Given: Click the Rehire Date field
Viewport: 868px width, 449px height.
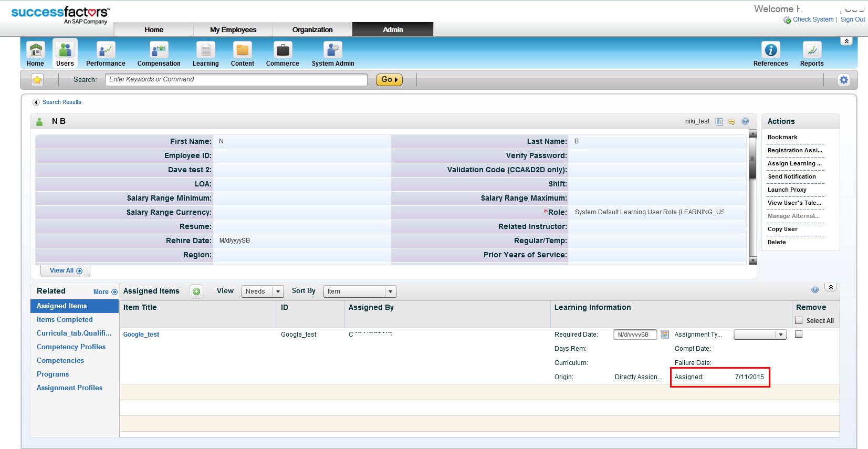Looking at the screenshot, I should pos(301,241).
